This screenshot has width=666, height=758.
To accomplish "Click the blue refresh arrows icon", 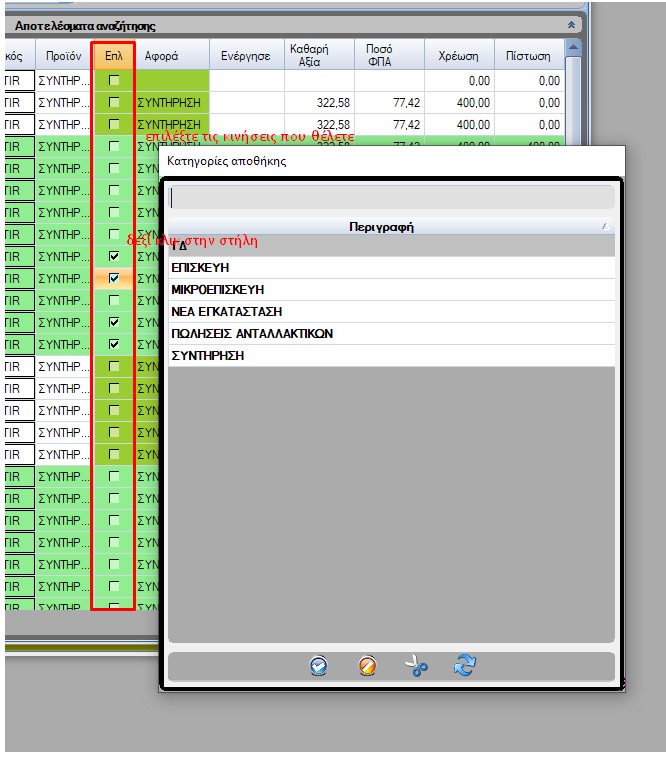I will pyautogui.click(x=464, y=666).
